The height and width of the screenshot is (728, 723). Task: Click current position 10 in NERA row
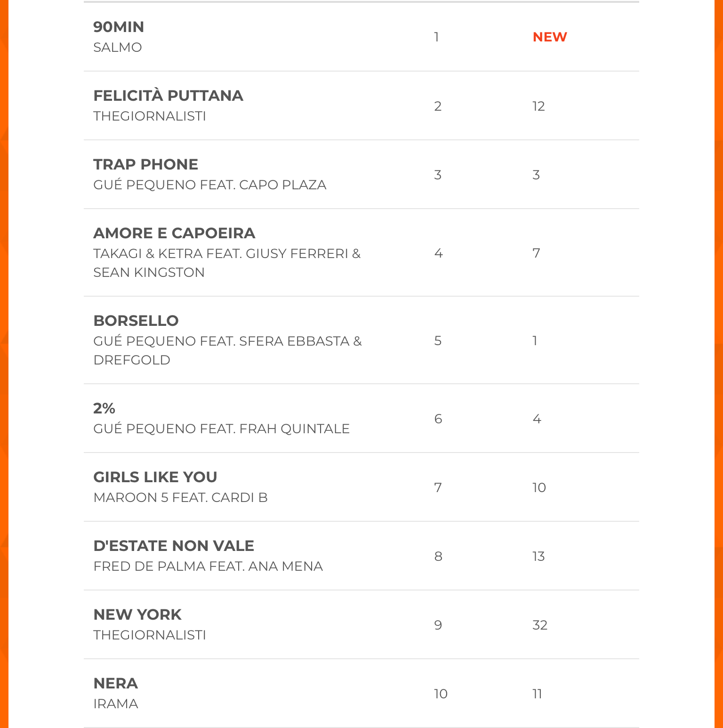pyautogui.click(x=441, y=694)
